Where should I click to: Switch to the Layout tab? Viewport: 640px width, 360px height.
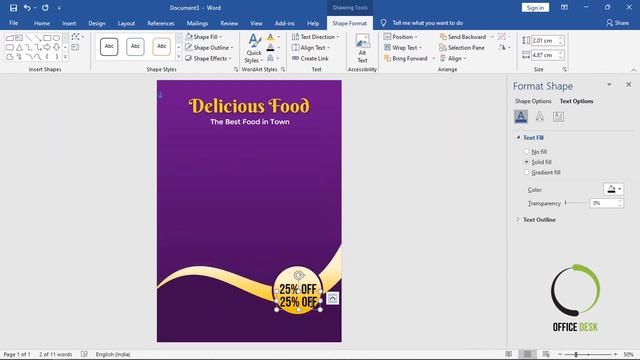tap(126, 23)
